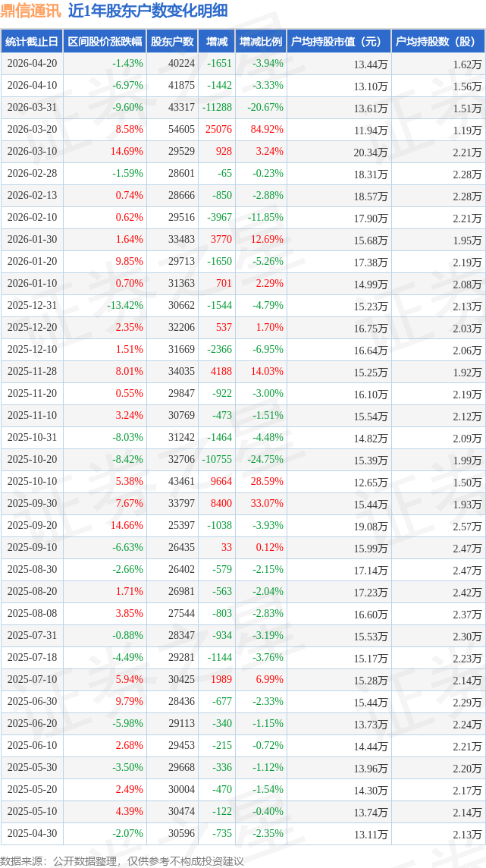
Task: Click the 数据来源 footer disclaimer text
Action: [x=121, y=861]
